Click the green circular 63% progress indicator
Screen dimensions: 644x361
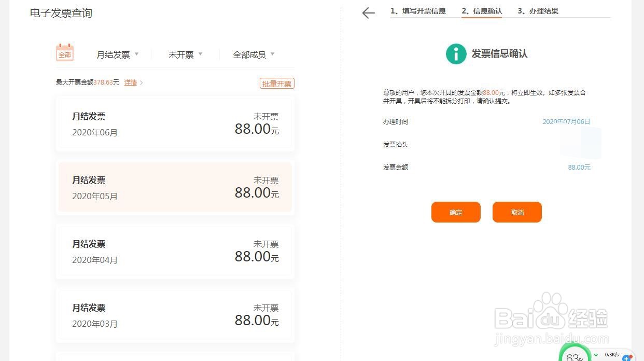coord(575,355)
